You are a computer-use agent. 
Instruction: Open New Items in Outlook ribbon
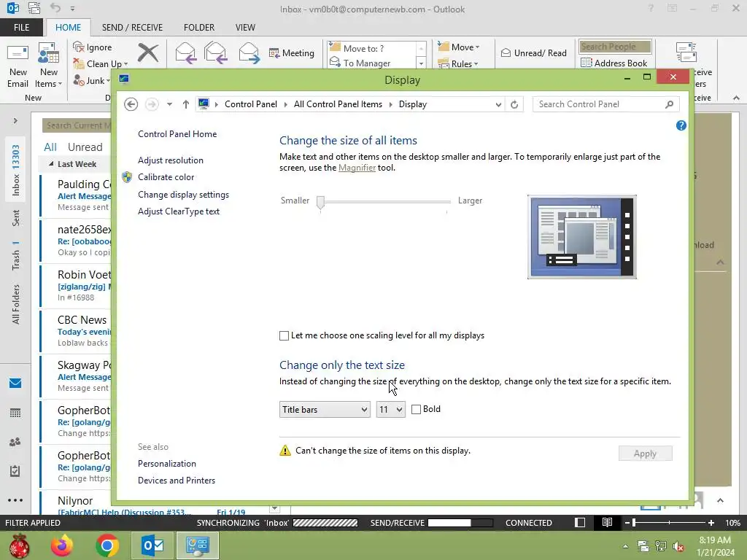48,66
